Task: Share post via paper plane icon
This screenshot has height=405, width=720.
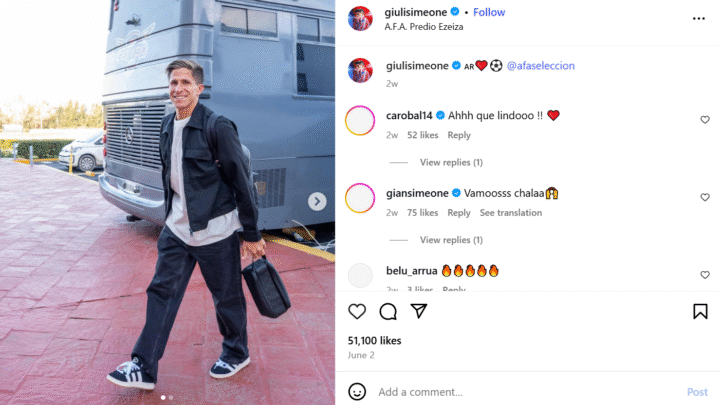Action: coord(419,311)
